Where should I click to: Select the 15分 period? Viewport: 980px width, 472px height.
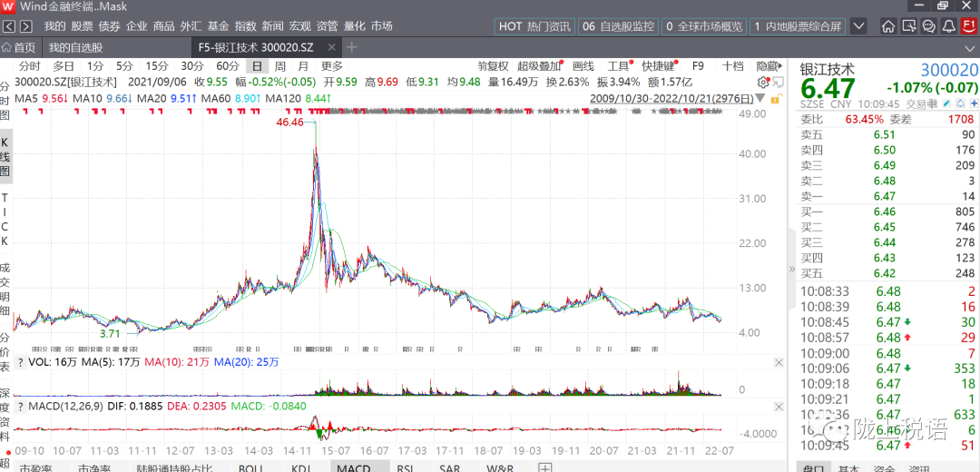[157, 66]
